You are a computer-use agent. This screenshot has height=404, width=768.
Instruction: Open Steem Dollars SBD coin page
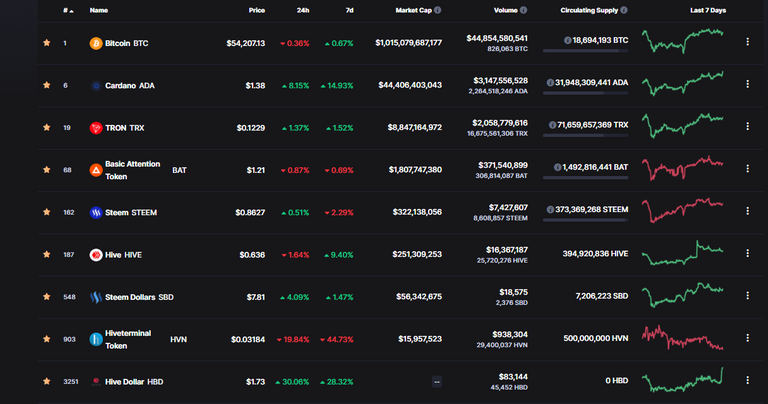tap(139, 297)
